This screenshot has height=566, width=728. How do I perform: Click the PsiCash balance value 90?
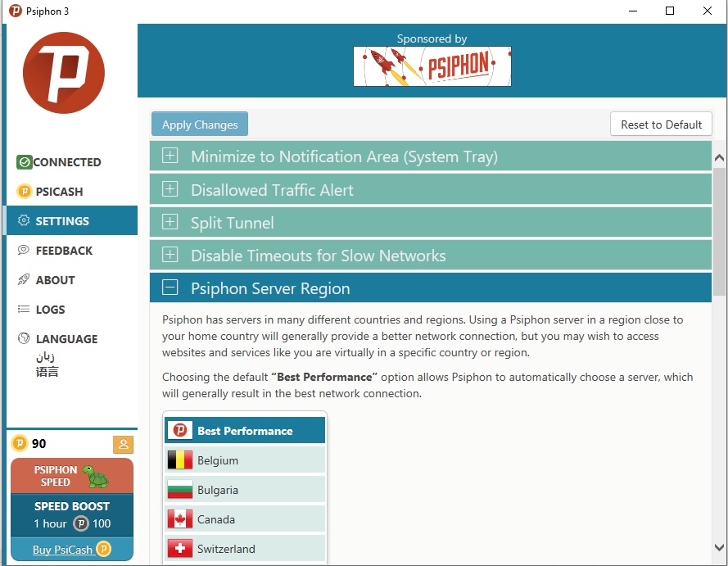39,443
